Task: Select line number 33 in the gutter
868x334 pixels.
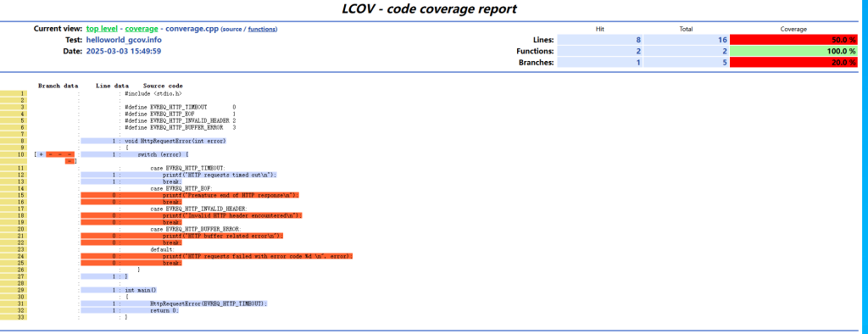Action: pos(14,317)
